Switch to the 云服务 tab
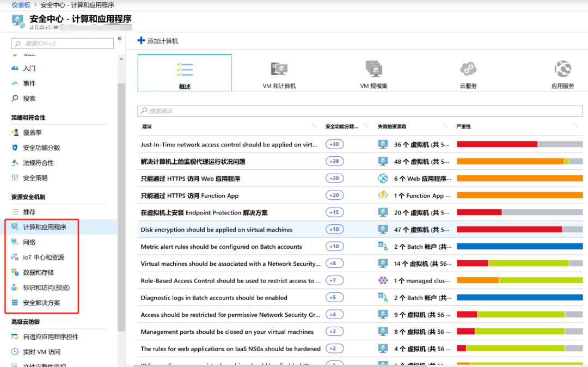The height and width of the screenshot is (367, 588). tap(468, 75)
